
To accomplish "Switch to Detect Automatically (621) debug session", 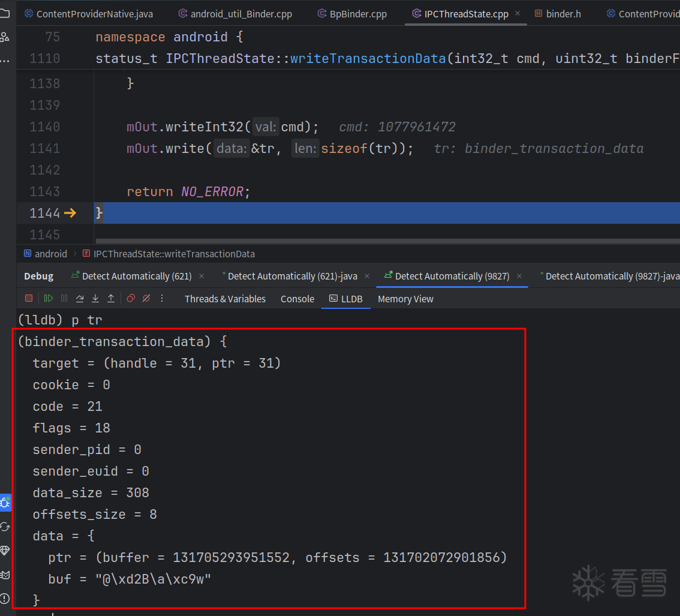I will pos(131,276).
